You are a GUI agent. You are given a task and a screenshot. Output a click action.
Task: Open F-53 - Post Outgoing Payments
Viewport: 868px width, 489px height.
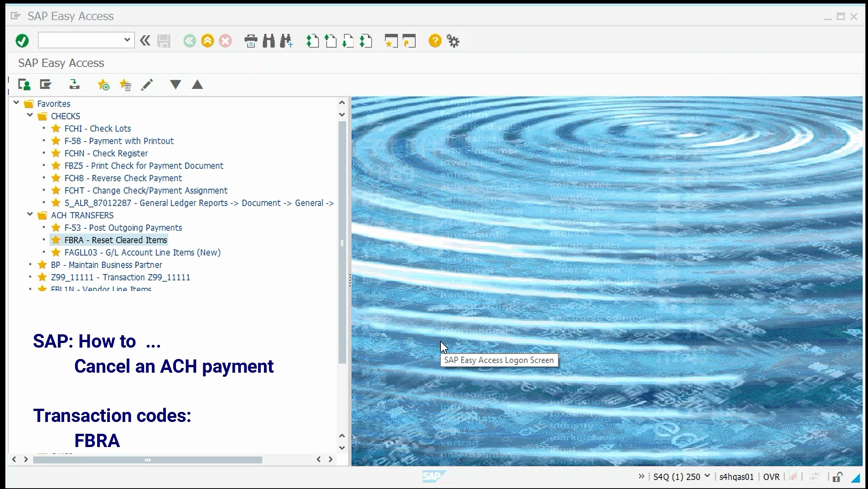[x=123, y=228]
